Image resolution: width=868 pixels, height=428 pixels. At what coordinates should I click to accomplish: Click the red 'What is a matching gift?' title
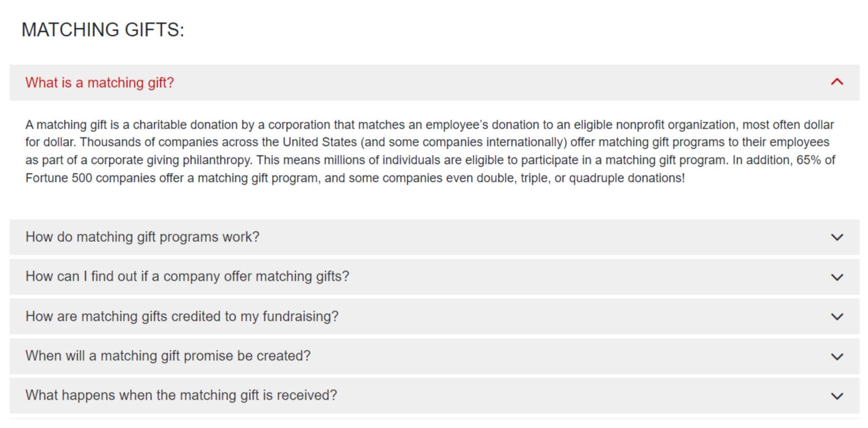click(x=100, y=82)
